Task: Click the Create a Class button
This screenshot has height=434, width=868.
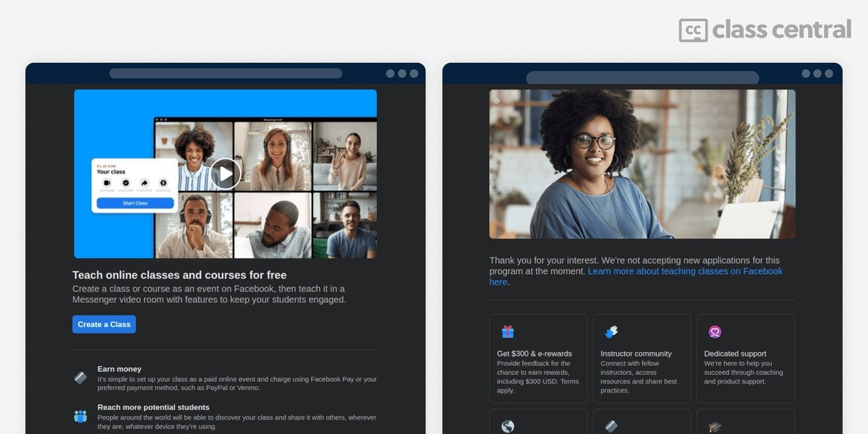Action: 104,324
